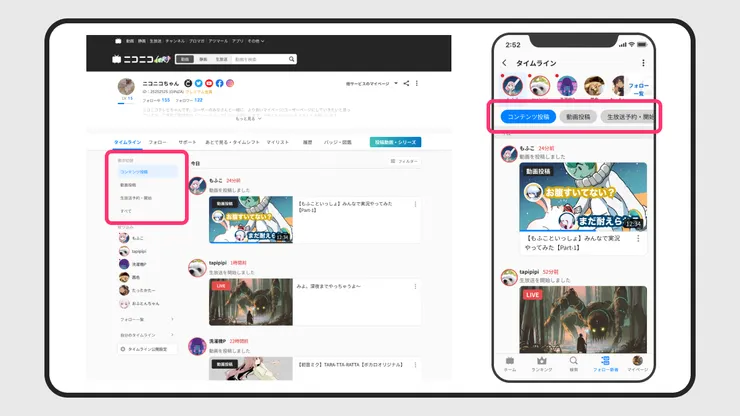
Task: Tap the third purple story avatar on the phone
Action: point(567,86)
